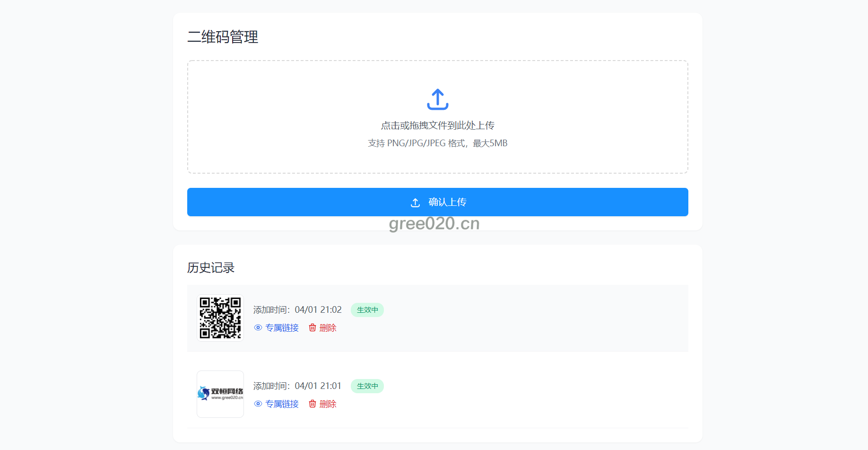Click the PNG/JPG/JPEG format hint text
868x450 pixels.
437,143
